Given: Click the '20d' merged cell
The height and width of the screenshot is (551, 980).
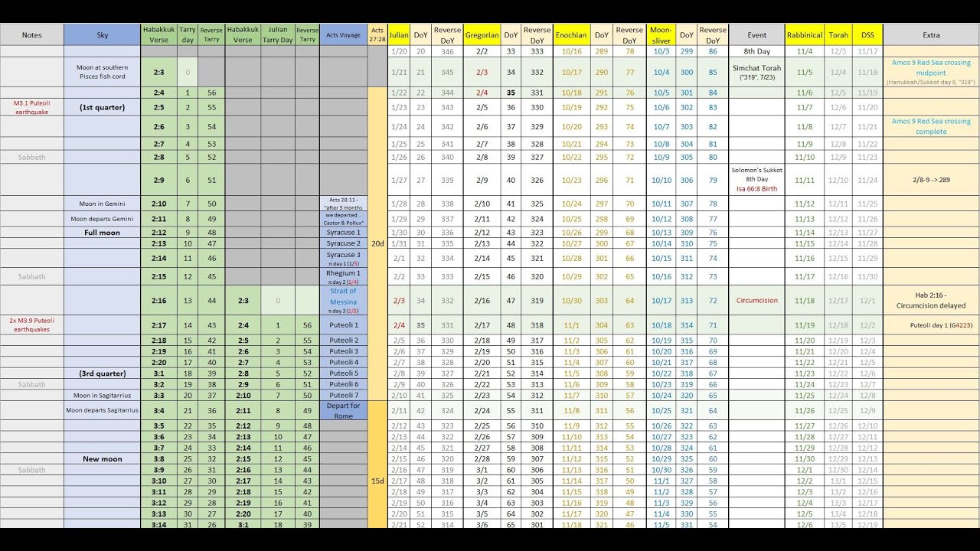Looking at the screenshot, I should pyautogui.click(x=377, y=243).
